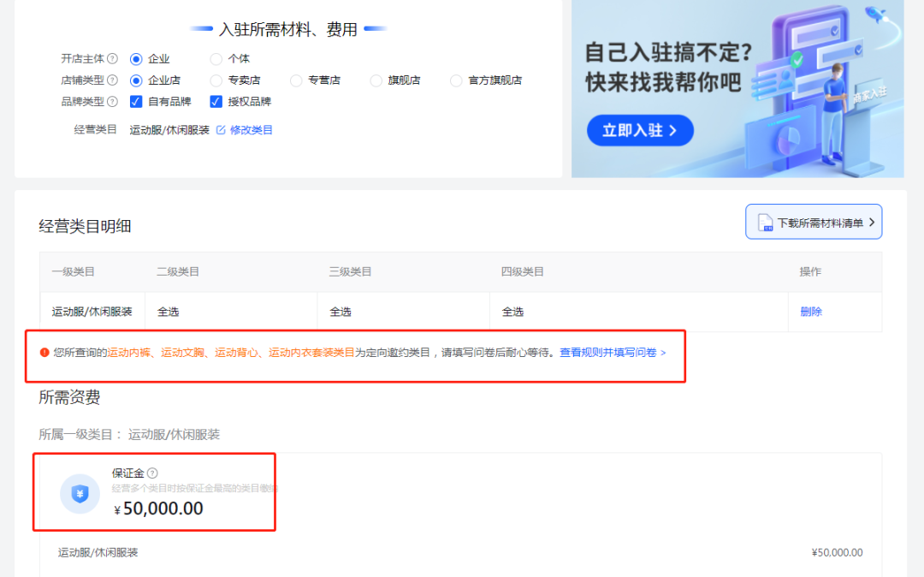Choose the 官方旗舰店 store type

pos(456,80)
